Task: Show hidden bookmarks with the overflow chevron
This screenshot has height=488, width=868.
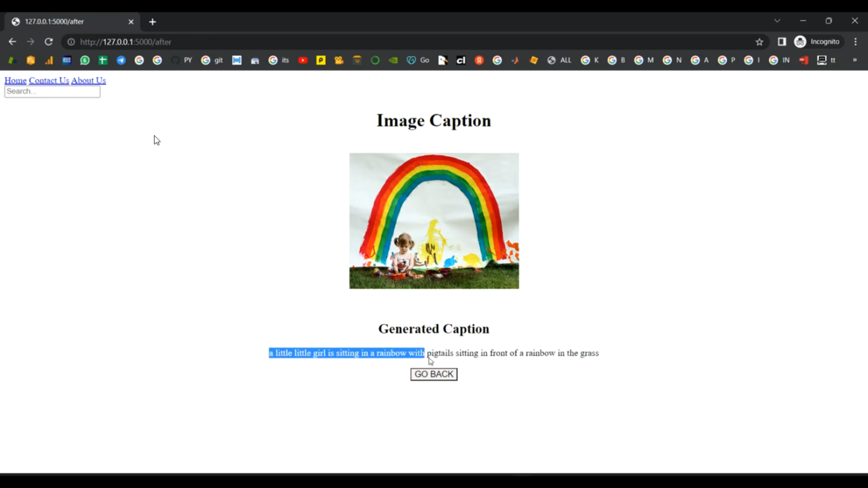Action: pyautogui.click(x=854, y=60)
